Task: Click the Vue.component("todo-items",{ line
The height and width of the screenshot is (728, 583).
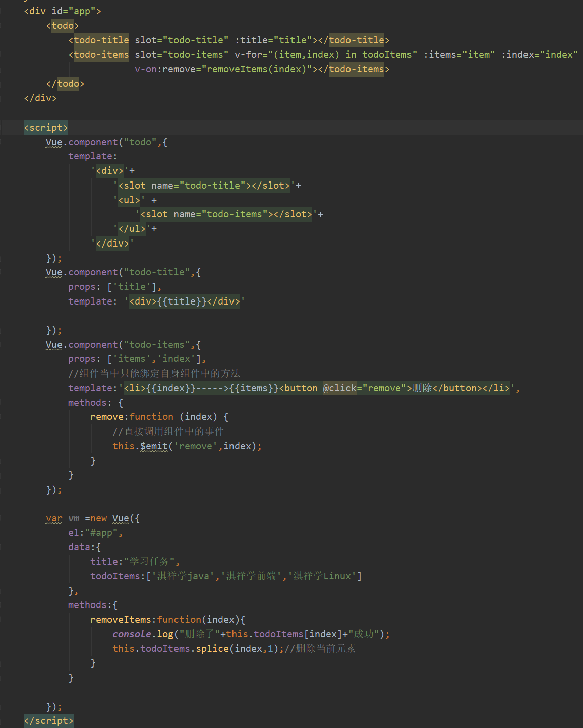Action: coord(123,345)
